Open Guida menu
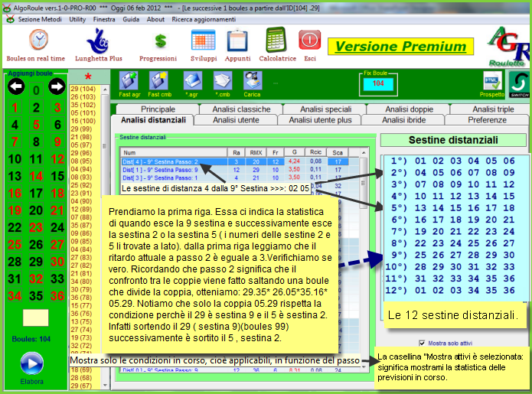Image resolution: width=532 pixels, height=394 pixels. point(131,19)
